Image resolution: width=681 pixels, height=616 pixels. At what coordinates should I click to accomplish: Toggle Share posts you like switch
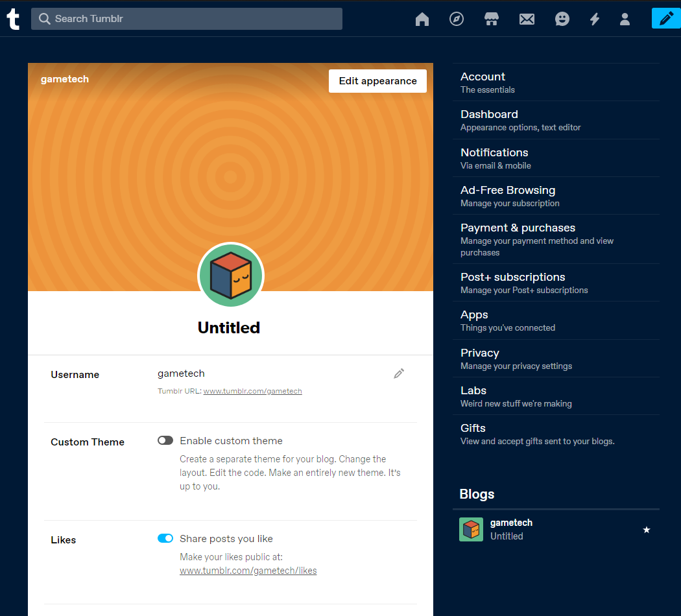tap(165, 538)
